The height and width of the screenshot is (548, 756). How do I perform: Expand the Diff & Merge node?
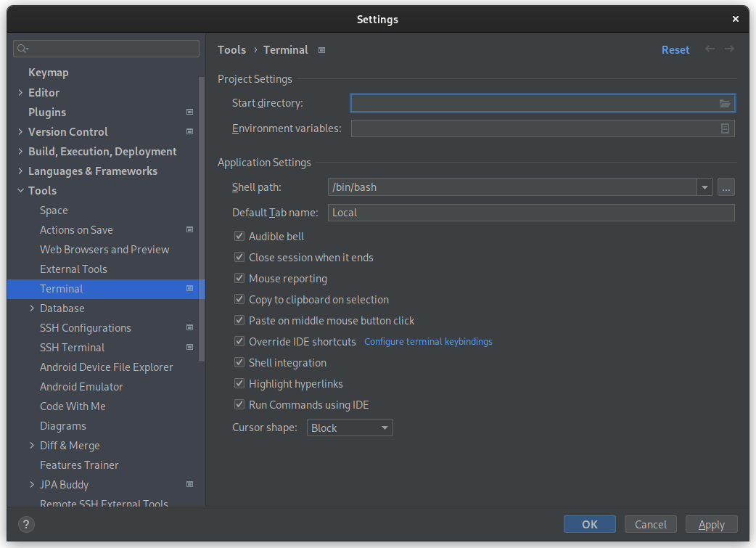tap(32, 445)
